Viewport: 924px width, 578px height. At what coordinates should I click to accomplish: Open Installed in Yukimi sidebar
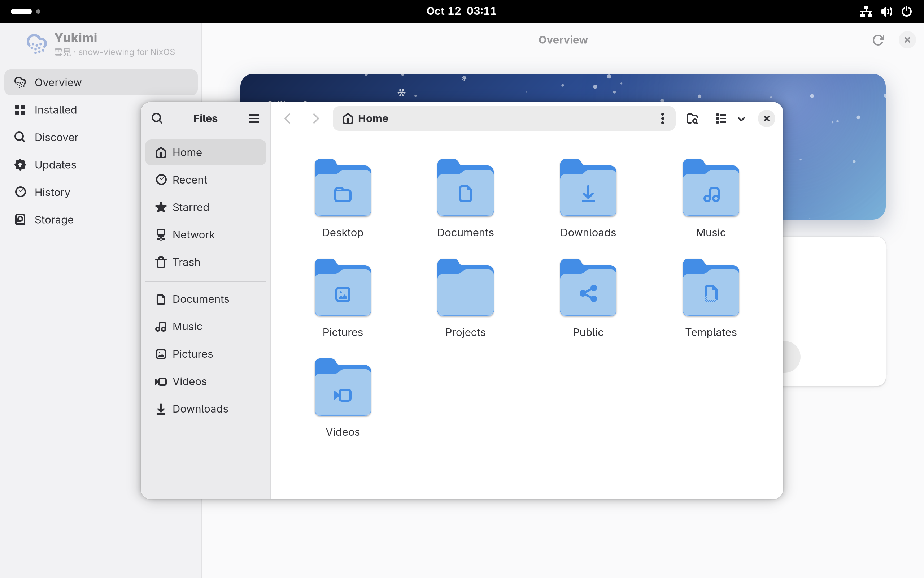(x=72, y=110)
